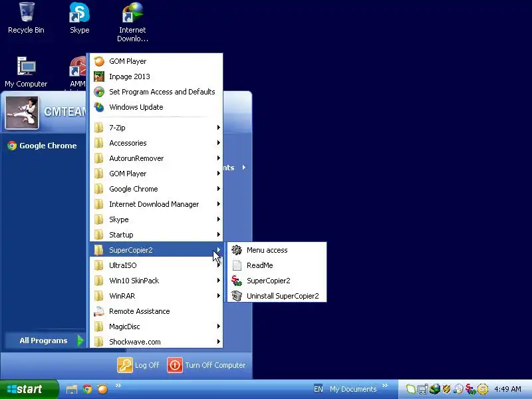Open the My Computer desktop icon

(26, 72)
